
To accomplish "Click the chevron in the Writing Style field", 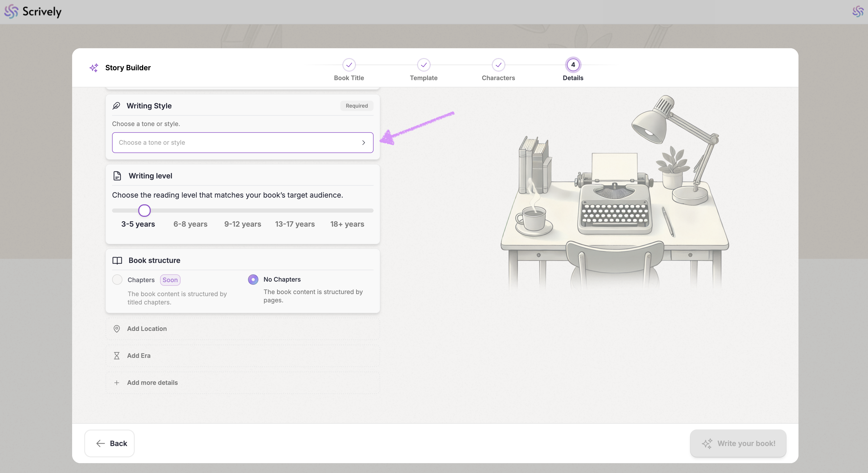I will [364, 143].
